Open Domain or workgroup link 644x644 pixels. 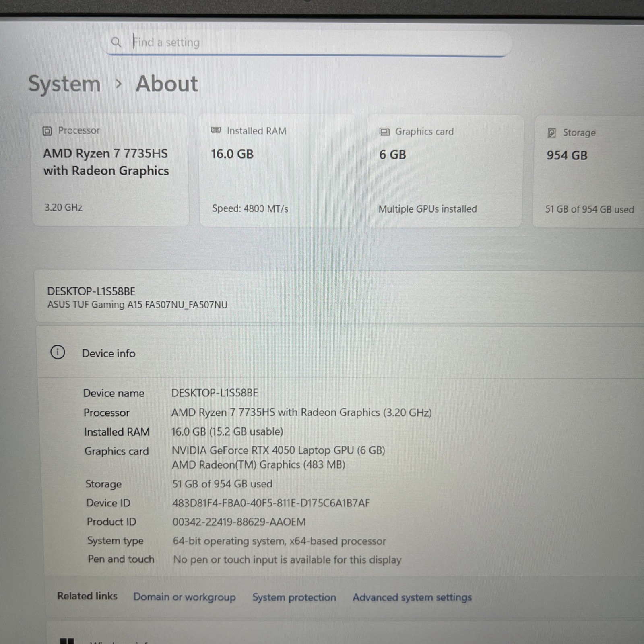(x=184, y=597)
